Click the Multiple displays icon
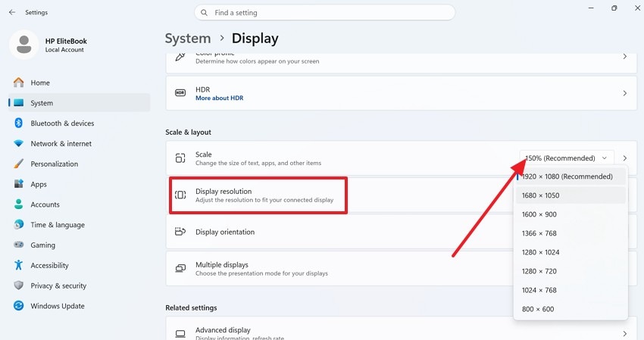Screen dimensions: 644x340 [x=180, y=269]
